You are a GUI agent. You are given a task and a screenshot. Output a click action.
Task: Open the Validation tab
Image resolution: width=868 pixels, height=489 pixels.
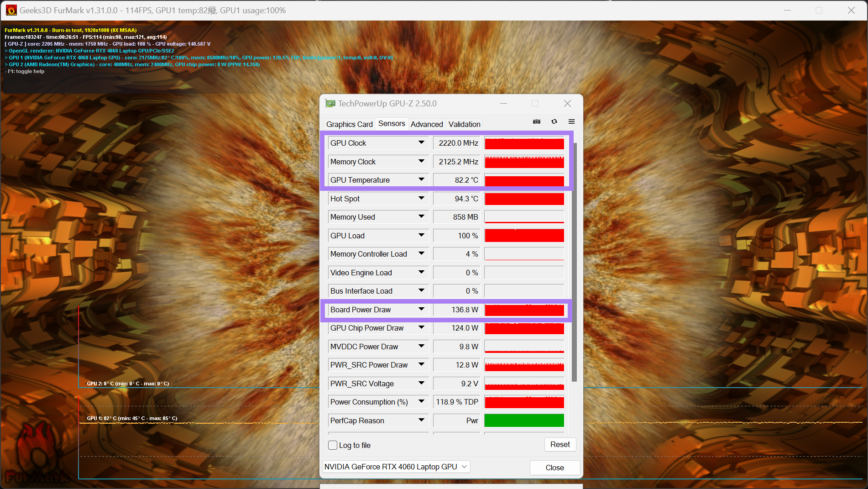click(x=464, y=124)
